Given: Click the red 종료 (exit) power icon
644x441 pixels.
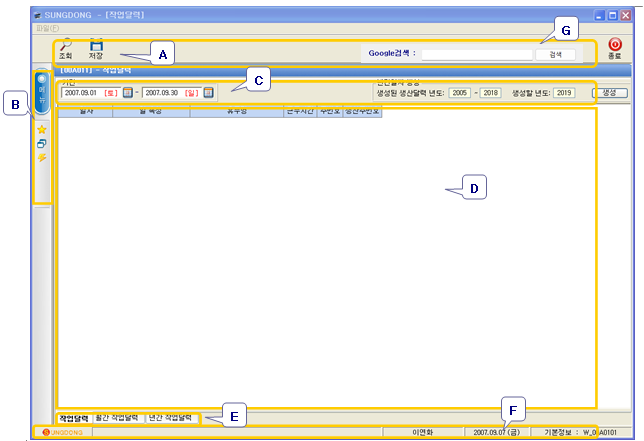Looking at the screenshot, I should tap(614, 46).
